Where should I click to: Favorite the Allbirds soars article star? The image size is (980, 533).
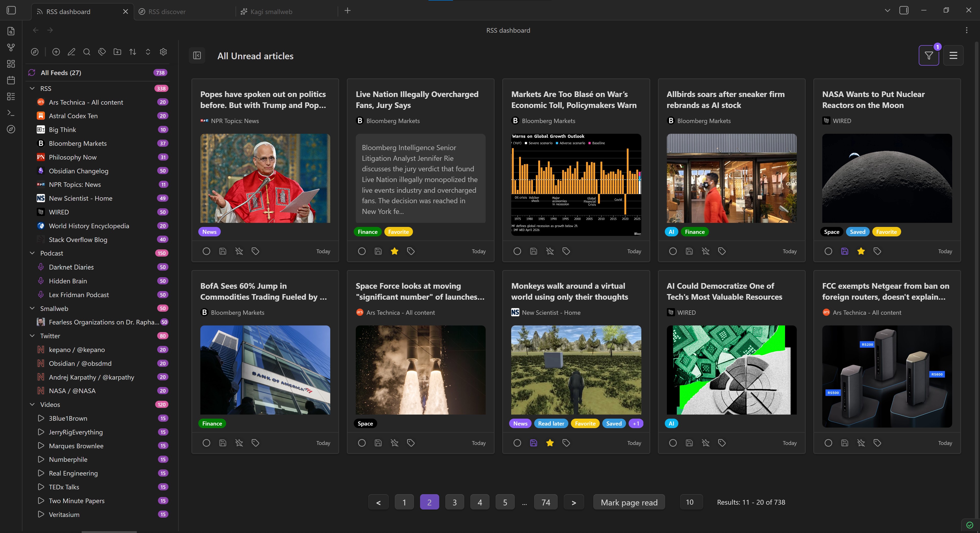[x=705, y=251]
